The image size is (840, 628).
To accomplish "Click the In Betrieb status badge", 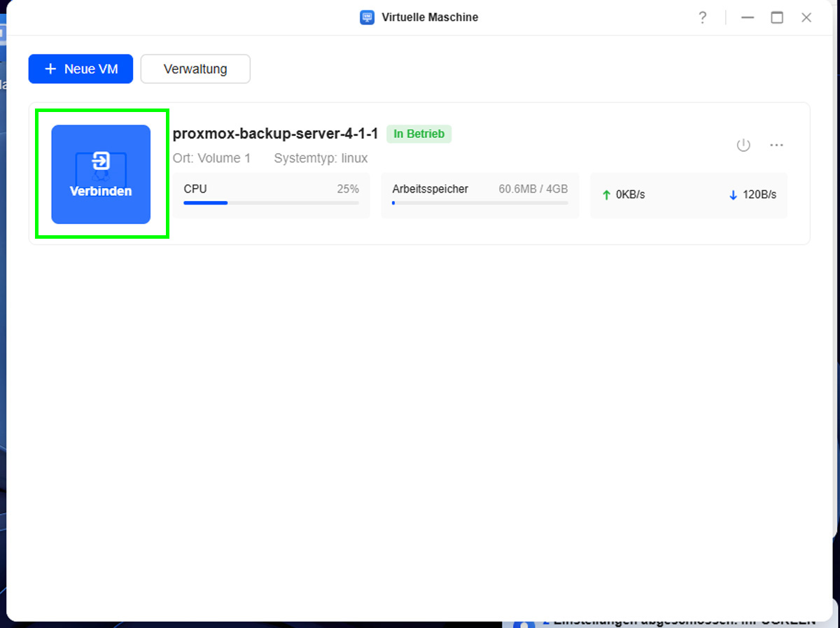I will click(x=419, y=134).
